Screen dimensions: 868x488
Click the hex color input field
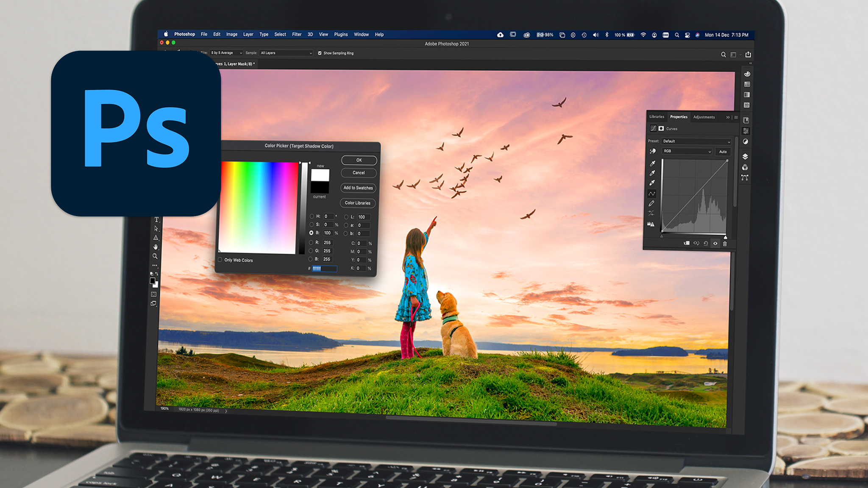(324, 269)
